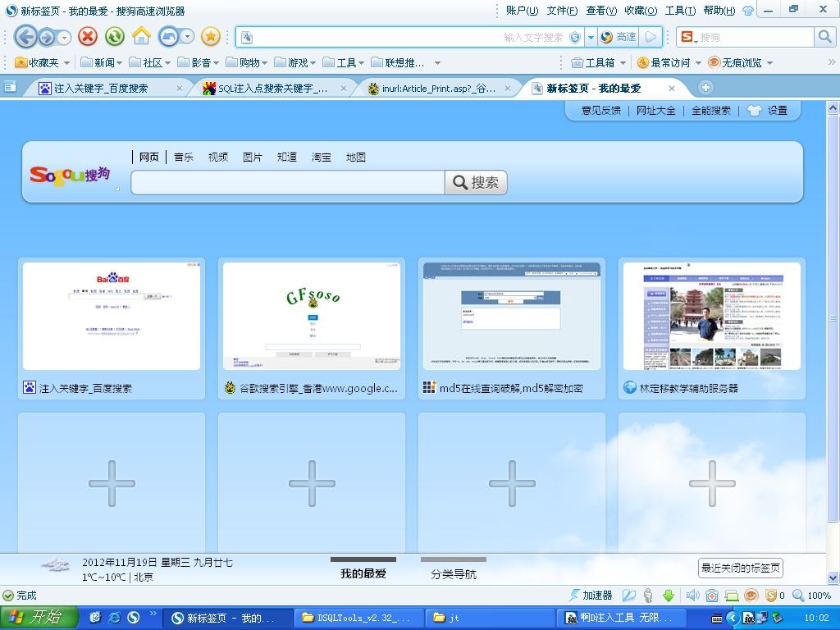The image size is (840, 630).
Task: Click the 高速 speed mode toggle
Action: point(619,37)
